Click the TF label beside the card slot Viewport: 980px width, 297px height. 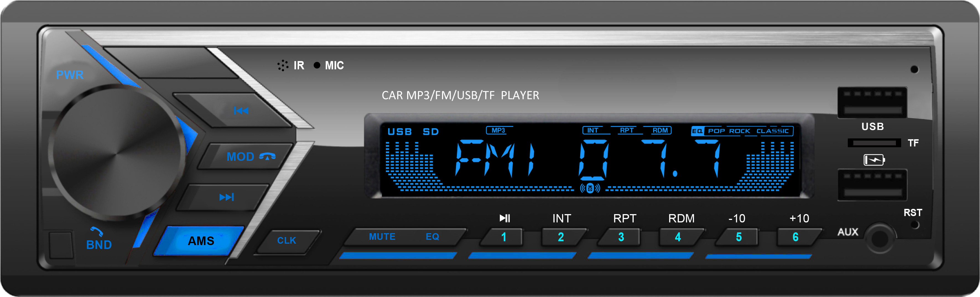pyautogui.click(x=913, y=143)
